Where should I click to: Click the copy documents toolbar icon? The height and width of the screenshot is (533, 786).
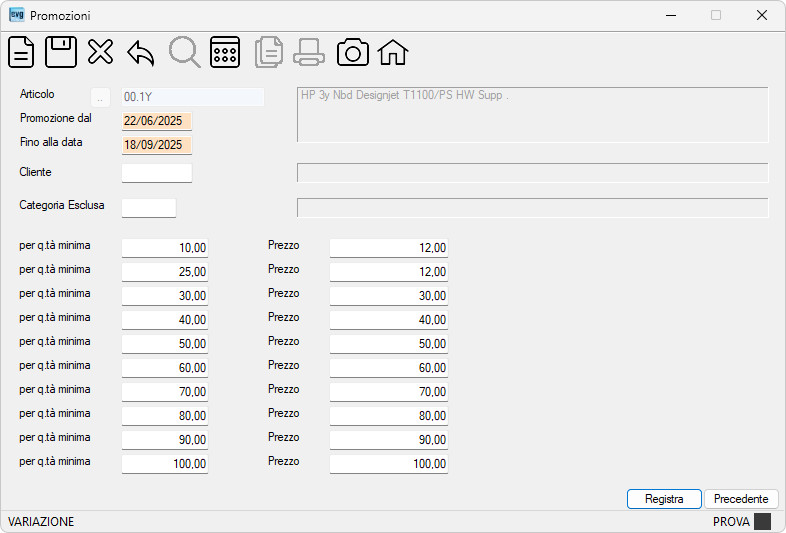click(x=269, y=52)
